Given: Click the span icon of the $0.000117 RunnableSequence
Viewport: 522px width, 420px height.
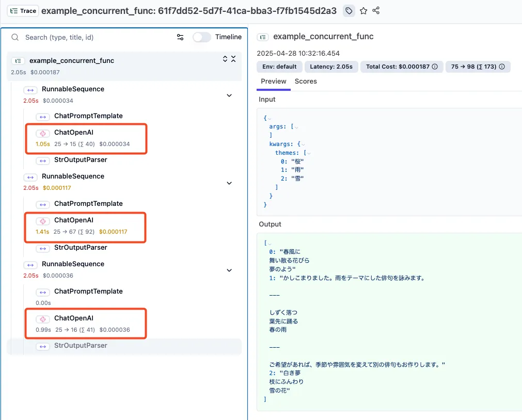Looking at the screenshot, I should (30, 177).
